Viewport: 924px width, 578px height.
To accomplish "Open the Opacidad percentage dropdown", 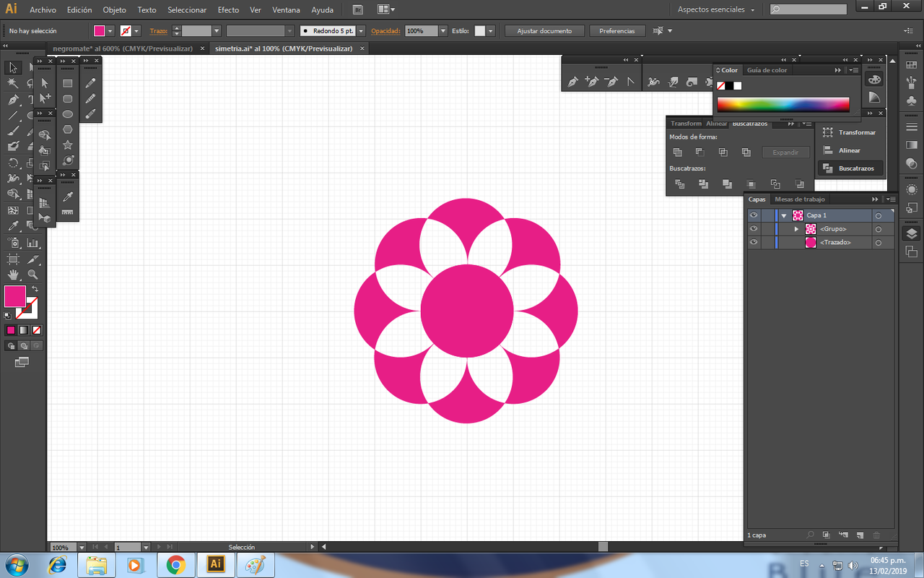I will (443, 31).
